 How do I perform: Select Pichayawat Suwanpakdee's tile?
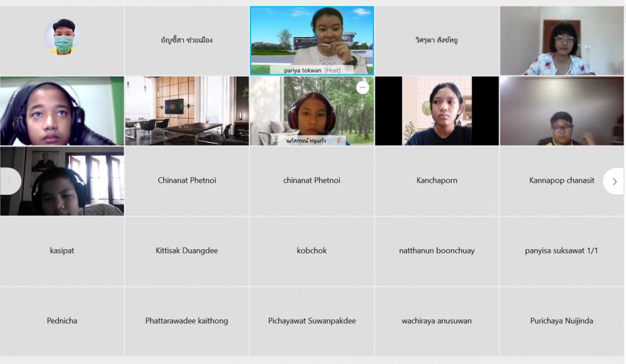(x=312, y=321)
